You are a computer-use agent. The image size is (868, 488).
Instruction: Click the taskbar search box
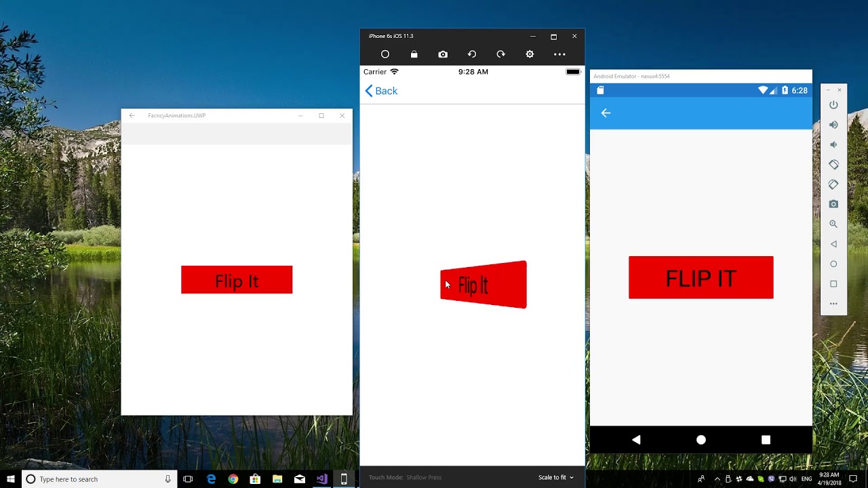[x=99, y=479]
